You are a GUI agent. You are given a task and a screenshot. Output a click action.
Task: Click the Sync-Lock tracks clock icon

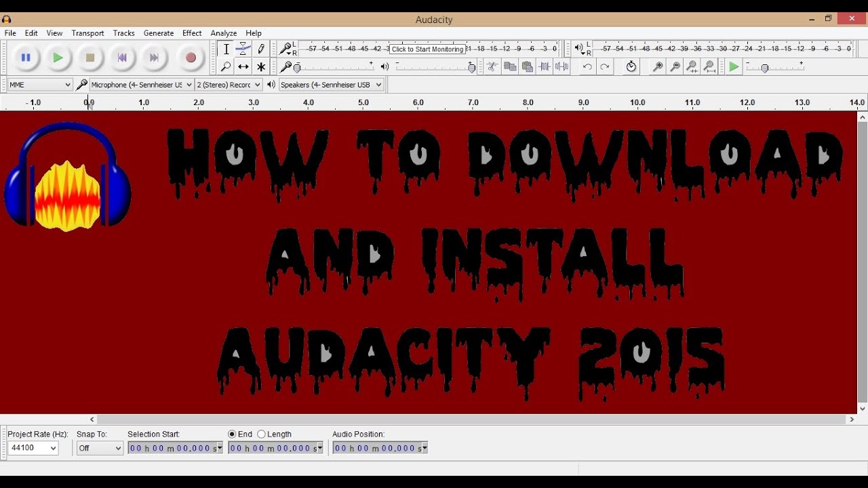tap(631, 66)
